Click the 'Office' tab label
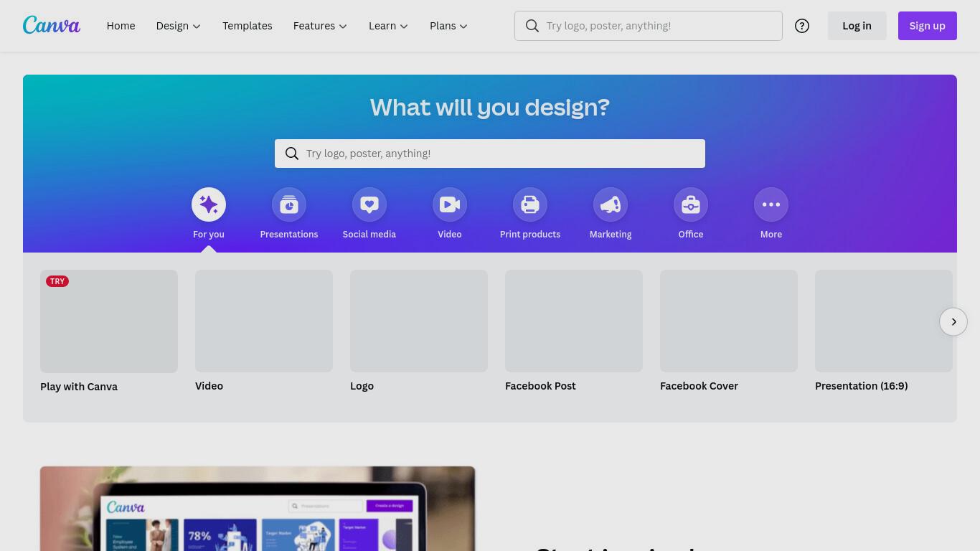The width and height of the screenshot is (980, 551). (691, 235)
